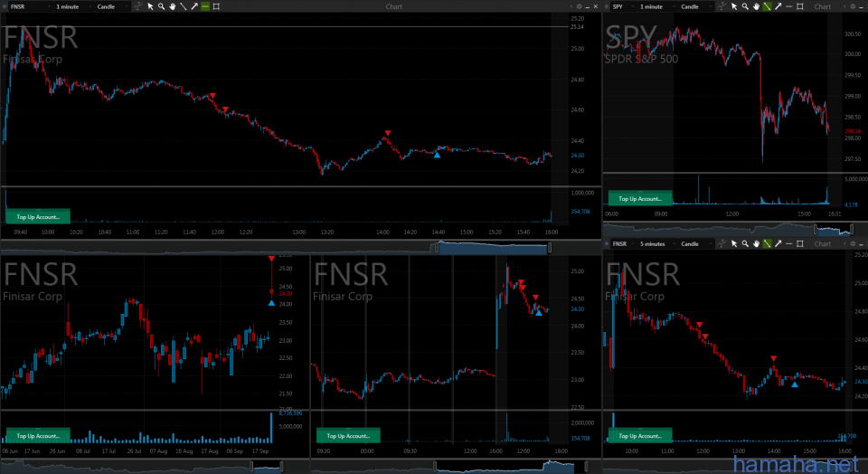Click right handle of top FNSR range slider
This screenshot has width=868, height=474.
550,248
